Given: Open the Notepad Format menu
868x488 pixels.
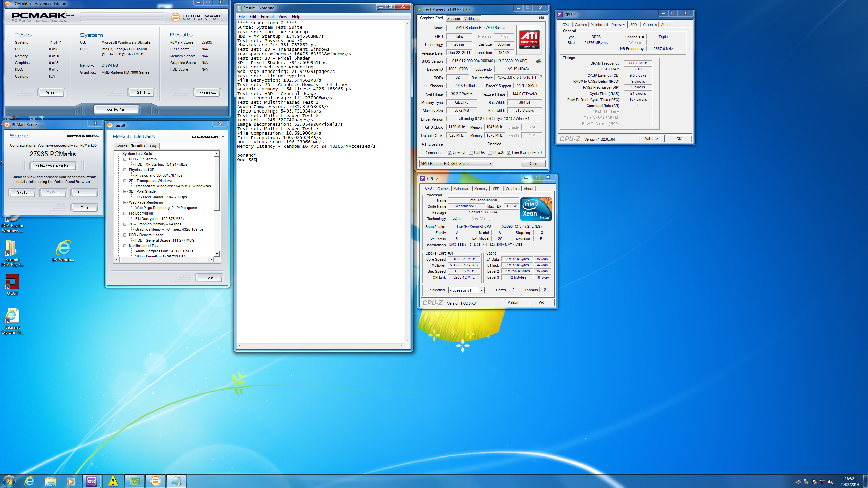Looking at the screenshot, I should 267,17.
